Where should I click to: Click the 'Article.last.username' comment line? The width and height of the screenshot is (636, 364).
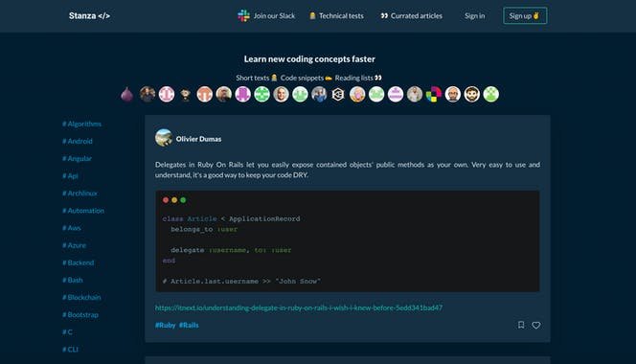(241, 282)
